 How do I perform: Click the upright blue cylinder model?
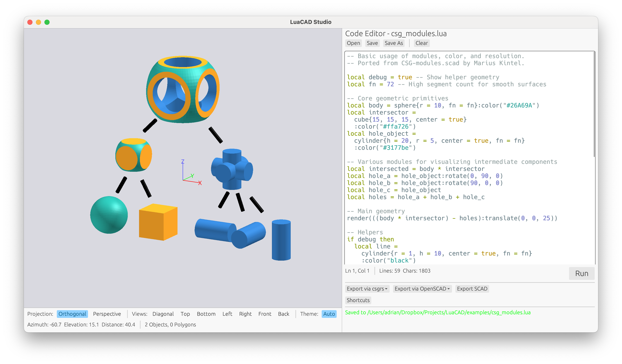click(281, 240)
